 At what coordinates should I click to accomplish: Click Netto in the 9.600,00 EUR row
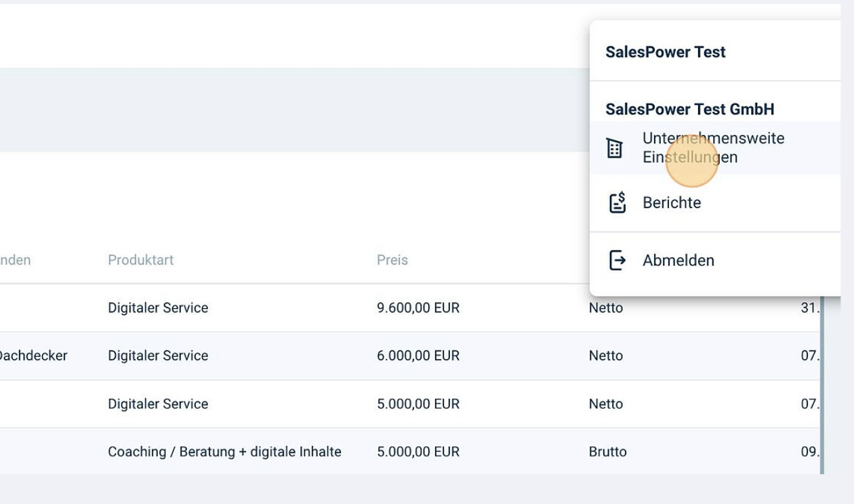pos(606,308)
